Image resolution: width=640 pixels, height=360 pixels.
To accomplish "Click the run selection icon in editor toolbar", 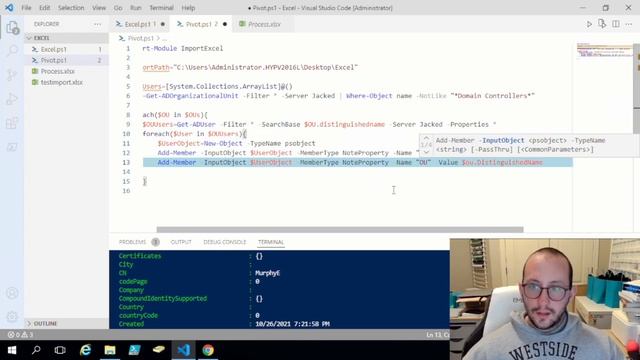I will point(602,24).
